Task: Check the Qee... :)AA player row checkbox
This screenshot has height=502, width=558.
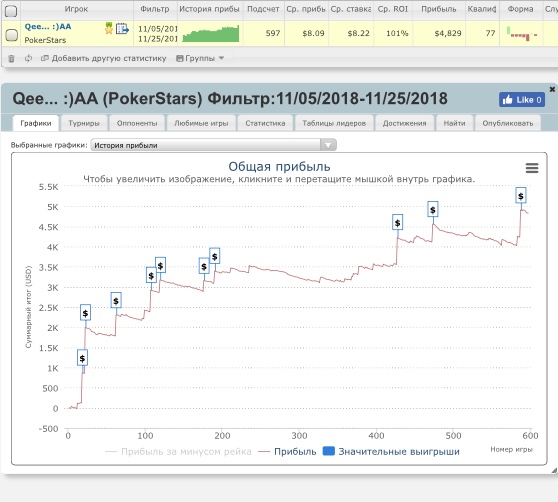Action: coord(12,35)
